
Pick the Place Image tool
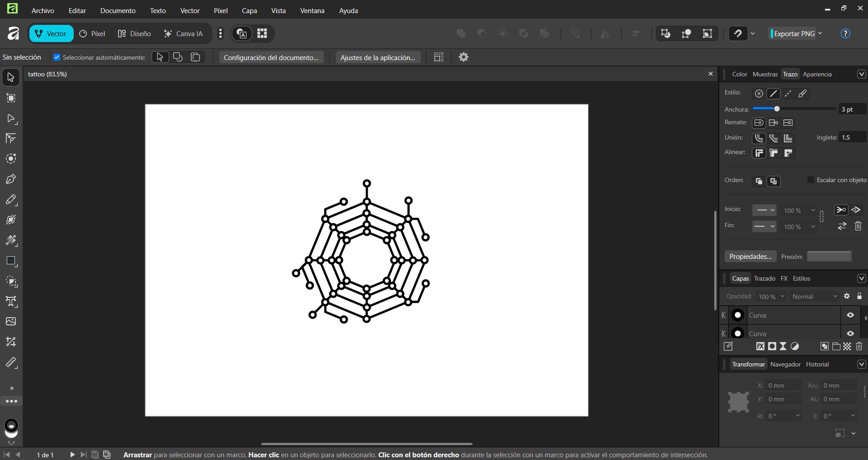(11, 321)
